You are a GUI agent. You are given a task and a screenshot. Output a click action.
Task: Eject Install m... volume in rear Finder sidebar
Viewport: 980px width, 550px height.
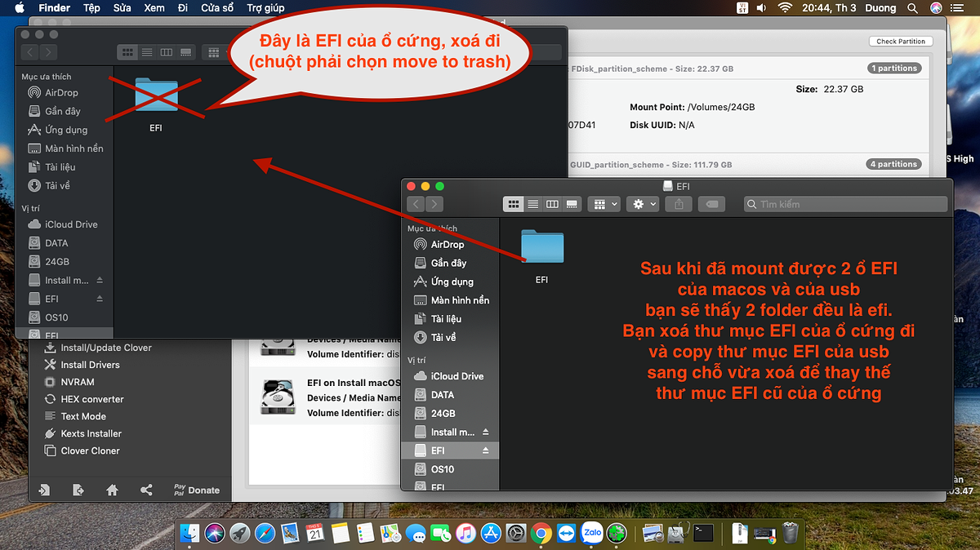tap(100, 280)
